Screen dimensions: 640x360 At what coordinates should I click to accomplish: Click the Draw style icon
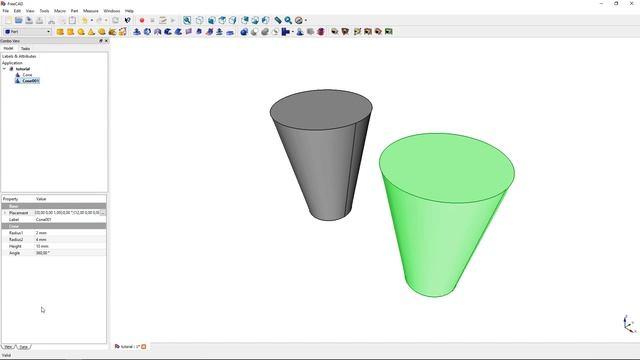coord(299,20)
